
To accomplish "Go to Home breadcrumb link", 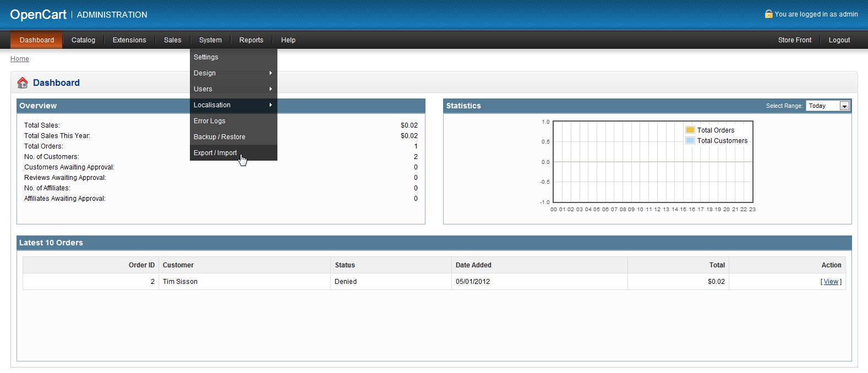I will pos(20,59).
